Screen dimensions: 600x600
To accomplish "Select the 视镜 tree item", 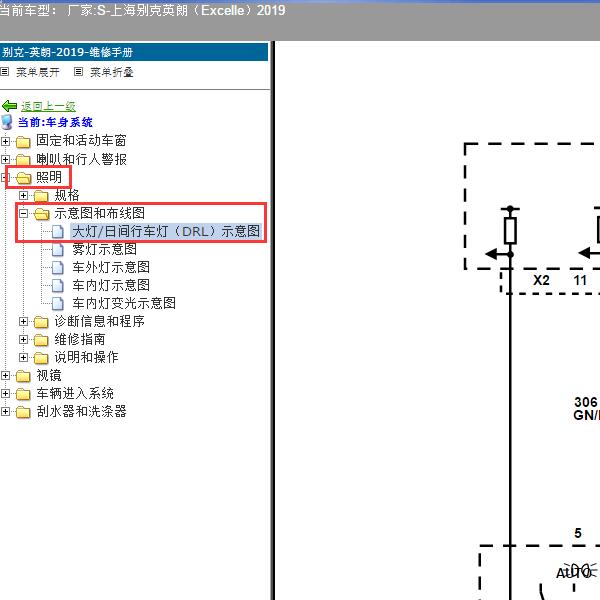I will [49, 375].
